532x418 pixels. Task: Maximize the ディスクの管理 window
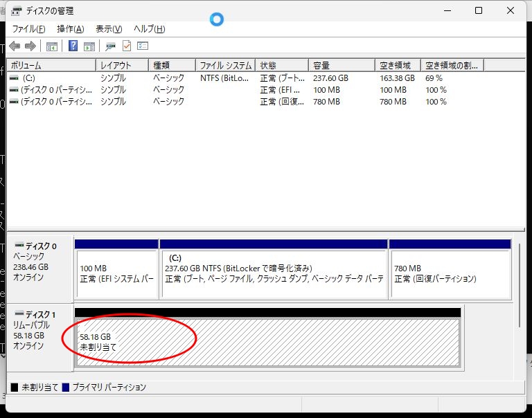click(x=479, y=11)
